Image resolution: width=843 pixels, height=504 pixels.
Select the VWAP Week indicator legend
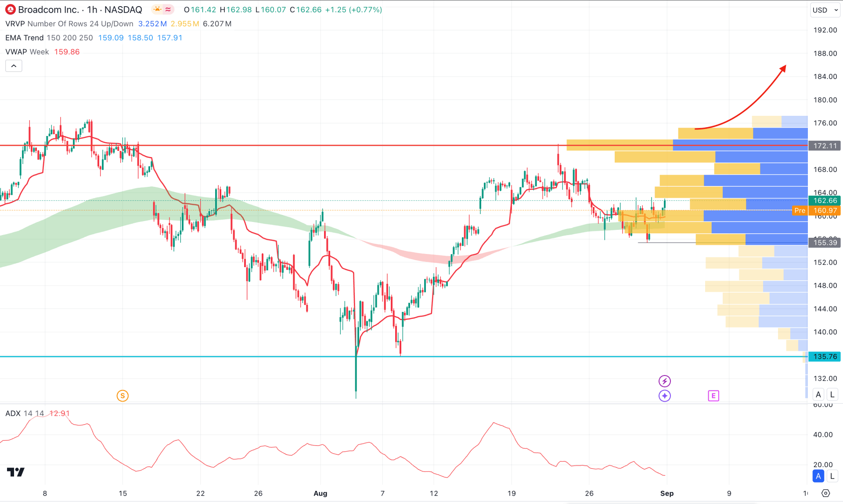coord(27,52)
